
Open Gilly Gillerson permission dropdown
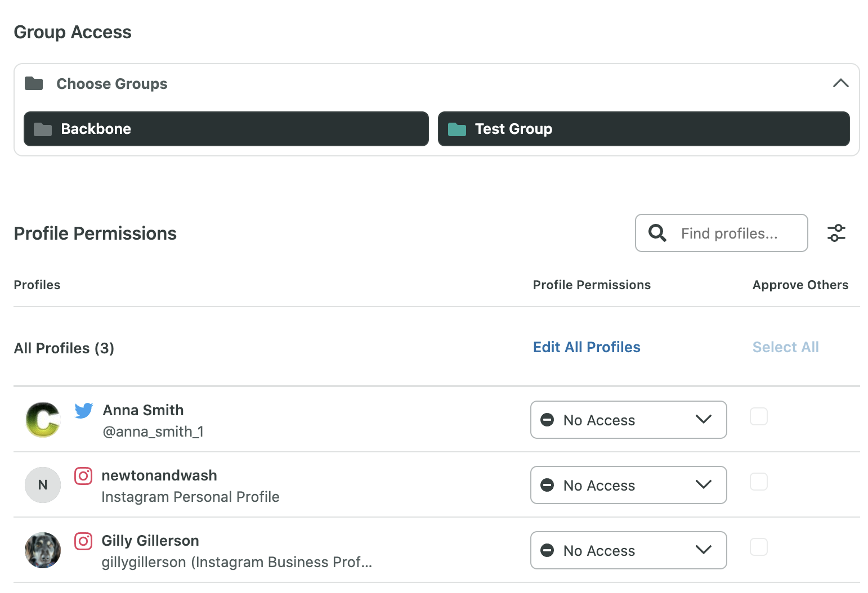coord(629,550)
